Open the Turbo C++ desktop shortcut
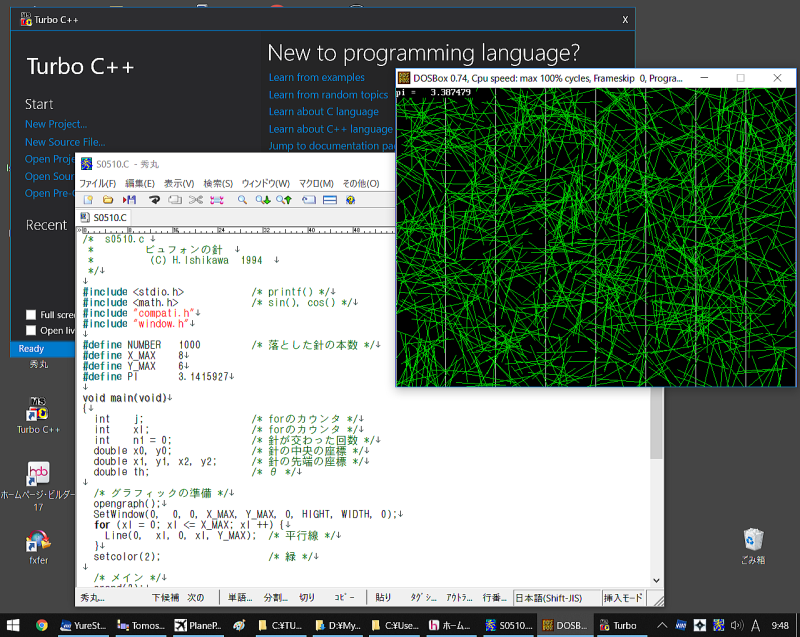The image size is (800, 637). (38, 415)
